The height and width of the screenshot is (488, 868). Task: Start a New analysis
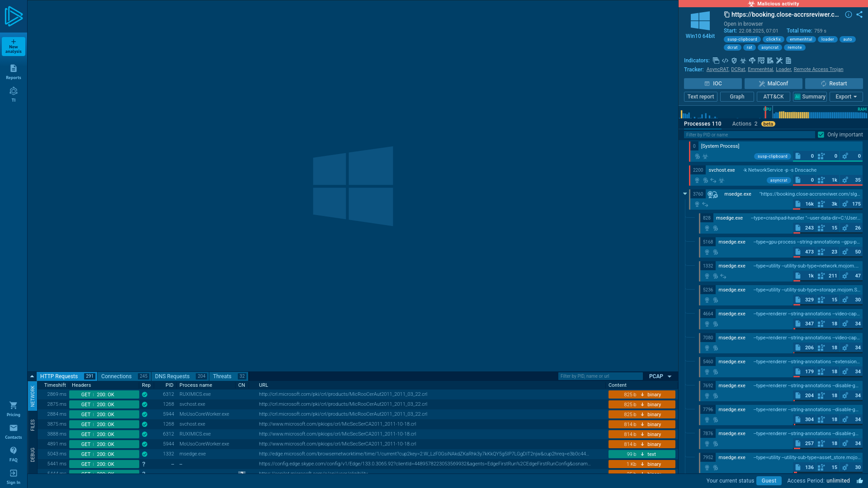coord(14,46)
